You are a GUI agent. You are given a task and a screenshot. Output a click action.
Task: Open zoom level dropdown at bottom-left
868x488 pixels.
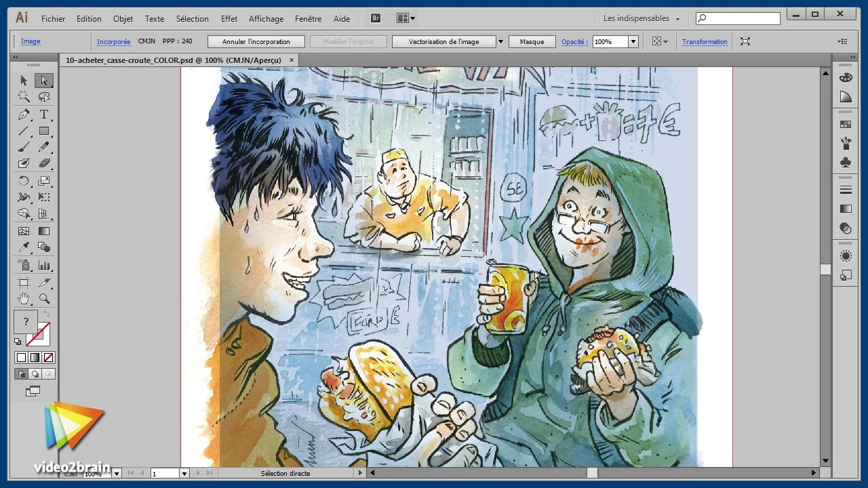[x=117, y=474]
